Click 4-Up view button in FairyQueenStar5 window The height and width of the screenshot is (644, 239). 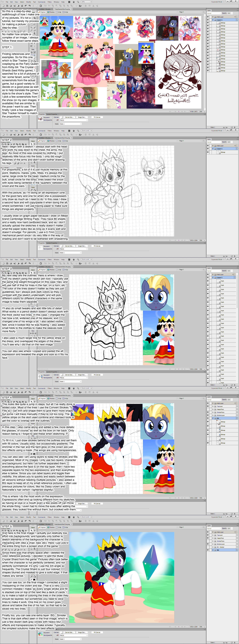point(65,527)
